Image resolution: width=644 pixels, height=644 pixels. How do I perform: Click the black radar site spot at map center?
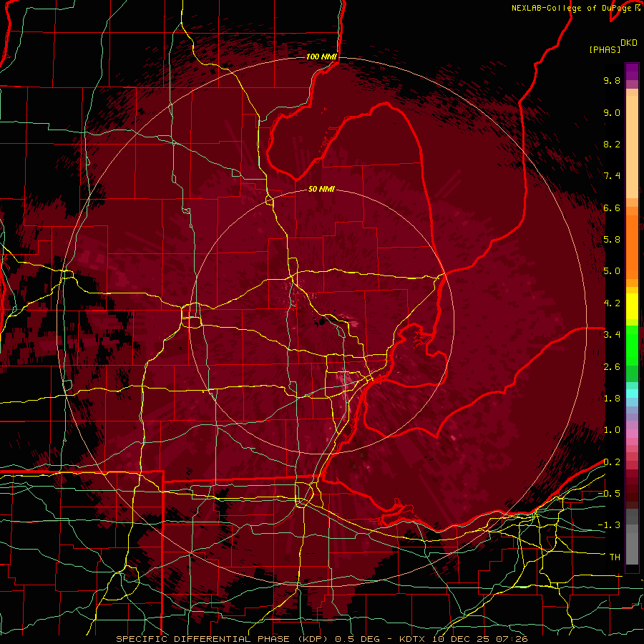321,322
